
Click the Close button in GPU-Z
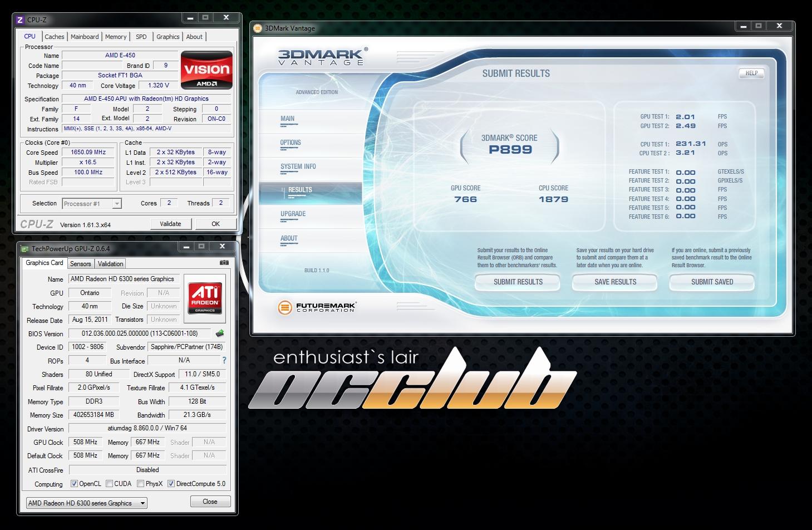pos(210,502)
